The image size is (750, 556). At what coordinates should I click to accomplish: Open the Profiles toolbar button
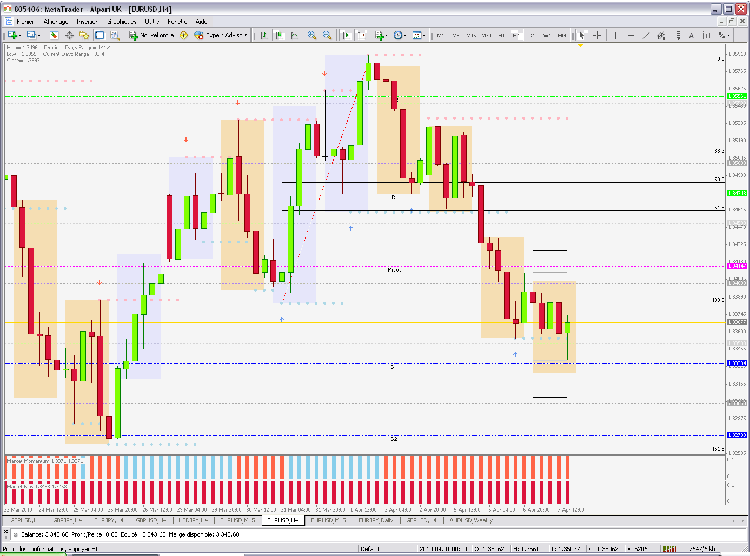coord(31,35)
